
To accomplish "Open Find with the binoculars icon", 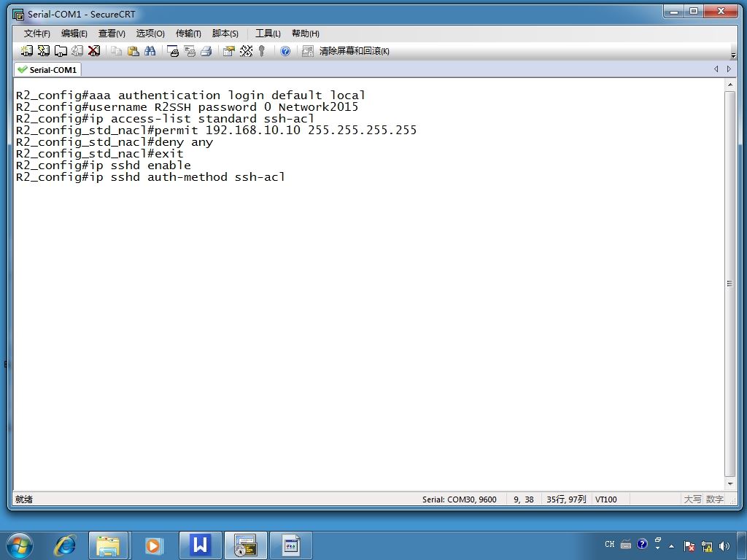I will tap(150, 51).
